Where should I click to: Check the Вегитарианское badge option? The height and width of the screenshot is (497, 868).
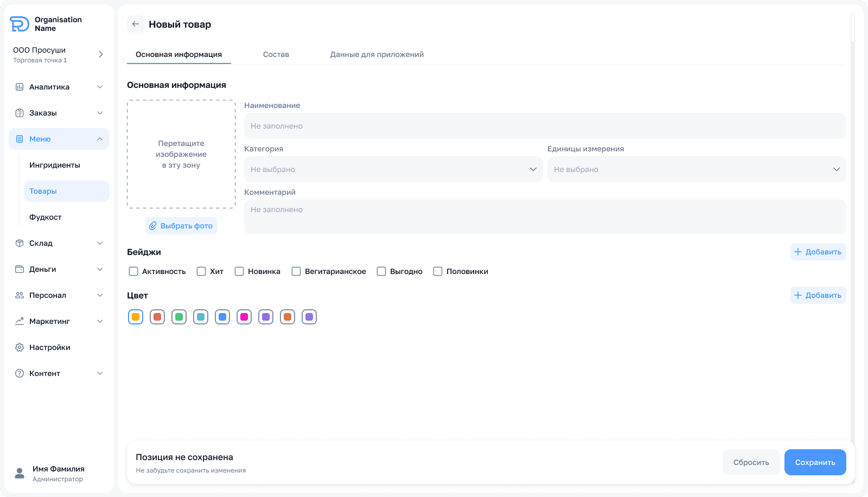[x=296, y=271]
